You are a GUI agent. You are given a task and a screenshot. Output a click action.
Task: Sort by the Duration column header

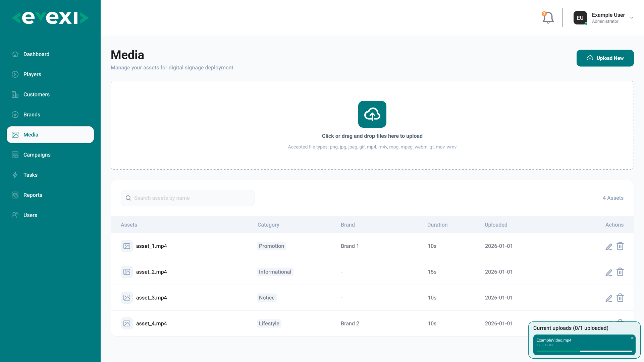(437, 225)
